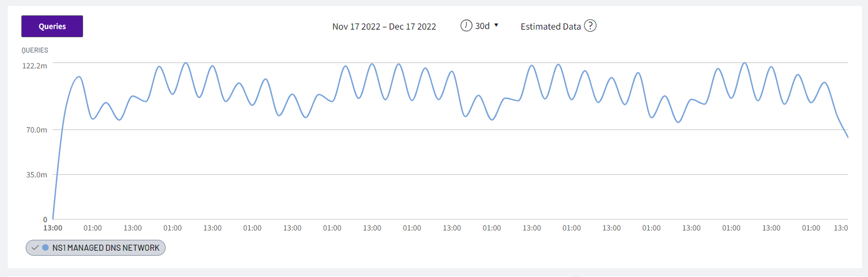Click the first 01:00 x-axis label
The width and height of the screenshot is (868, 277).
point(92,228)
